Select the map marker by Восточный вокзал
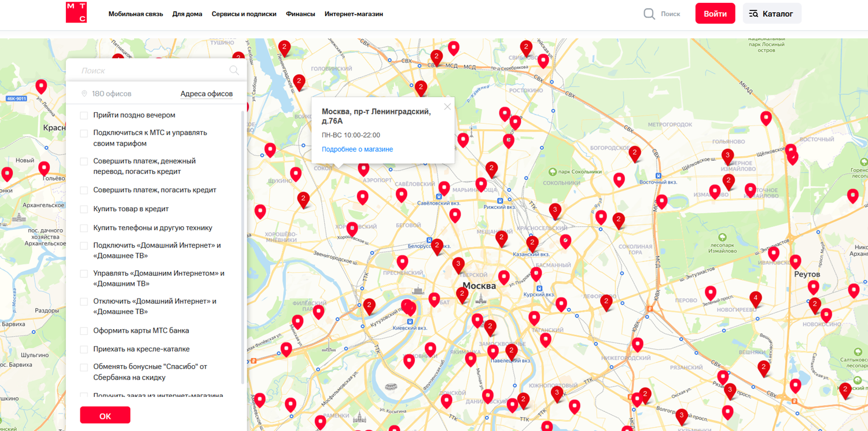 point(661,201)
